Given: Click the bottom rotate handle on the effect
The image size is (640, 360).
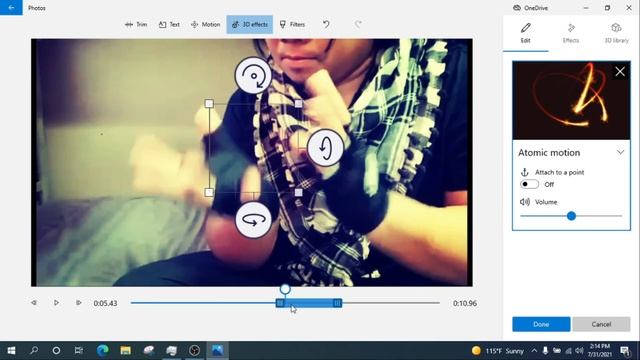Looking at the screenshot, I should (x=253, y=220).
